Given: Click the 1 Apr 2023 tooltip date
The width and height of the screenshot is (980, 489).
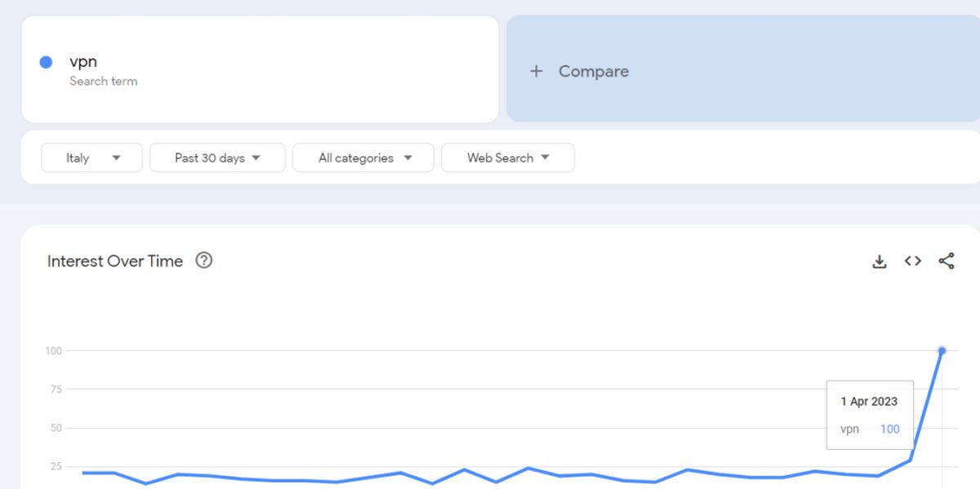Looking at the screenshot, I should 868,401.
